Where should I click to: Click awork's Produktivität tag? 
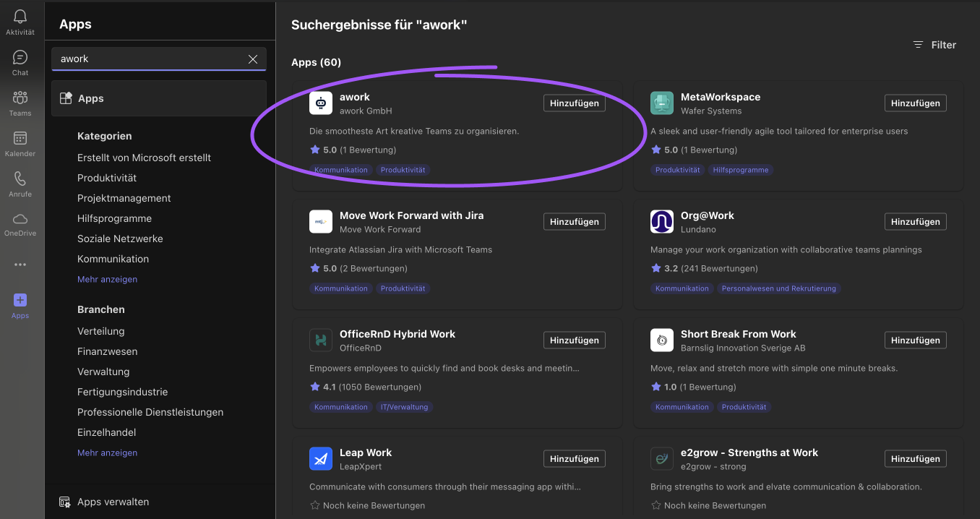[x=403, y=170]
